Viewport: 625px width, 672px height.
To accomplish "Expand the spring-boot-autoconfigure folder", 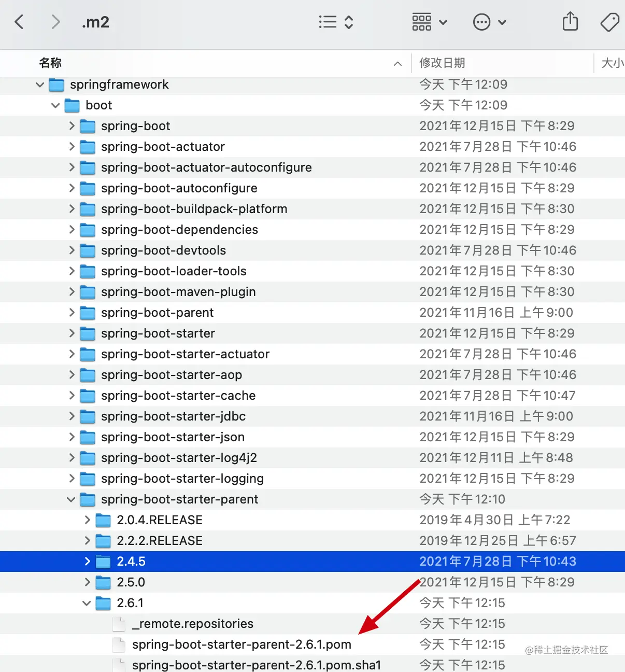I will 72,188.
